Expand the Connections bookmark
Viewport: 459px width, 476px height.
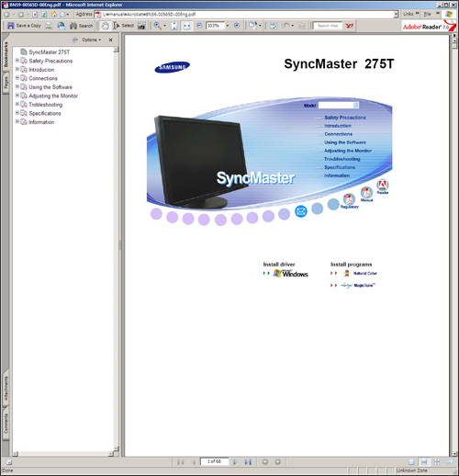point(17,78)
